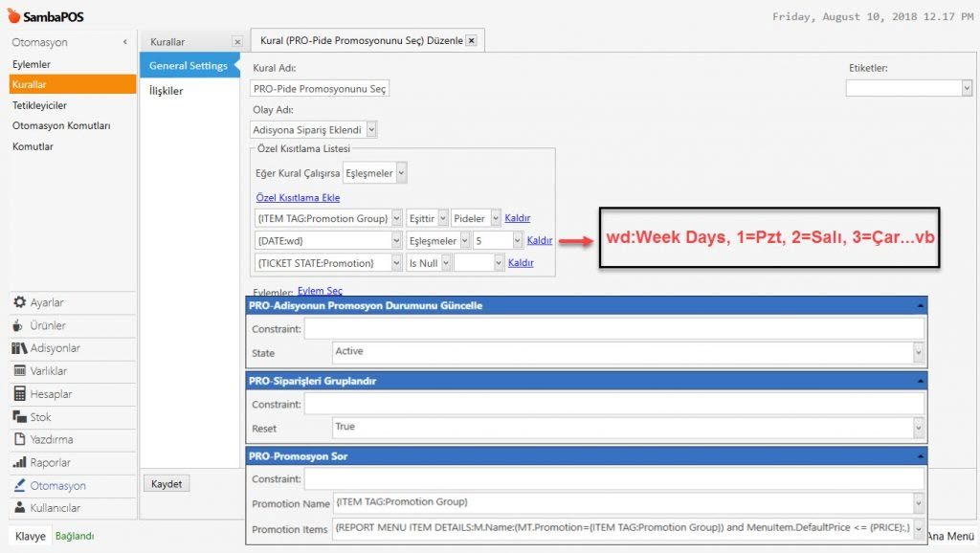Image resolution: width=980 pixels, height=553 pixels.
Task: Remove the ITEM TAG constraint with Kaldır
Action: coord(518,218)
